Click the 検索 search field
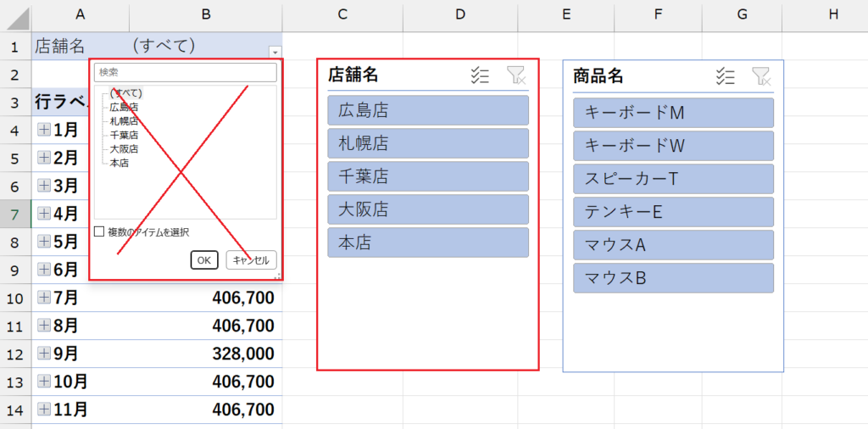The image size is (868, 429). 185,73
